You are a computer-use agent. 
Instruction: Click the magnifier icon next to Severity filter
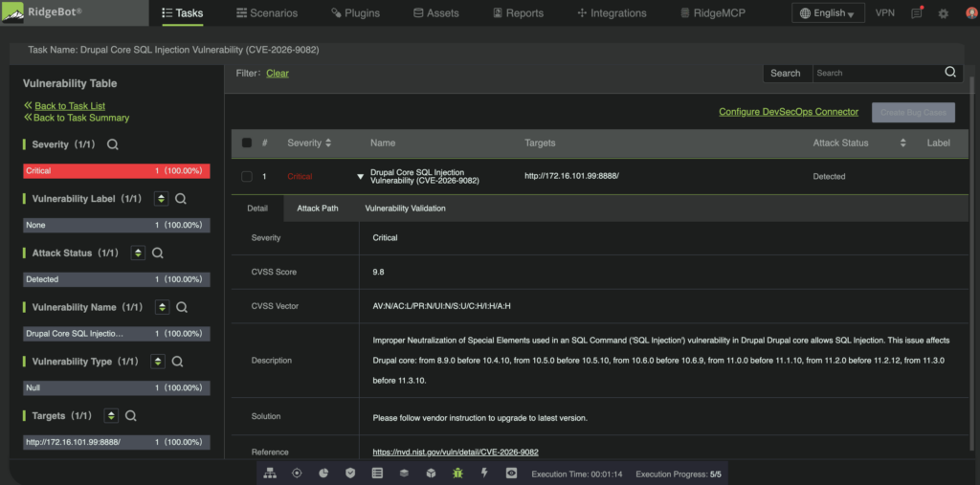(x=113, y=144)
